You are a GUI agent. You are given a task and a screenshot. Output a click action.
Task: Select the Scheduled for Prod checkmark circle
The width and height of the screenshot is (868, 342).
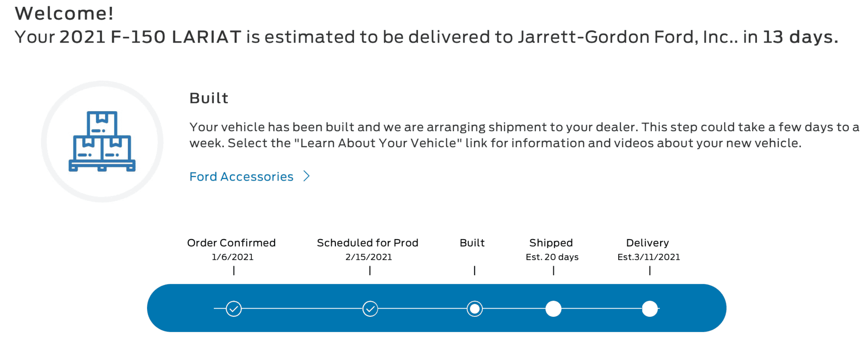(370, 309)
